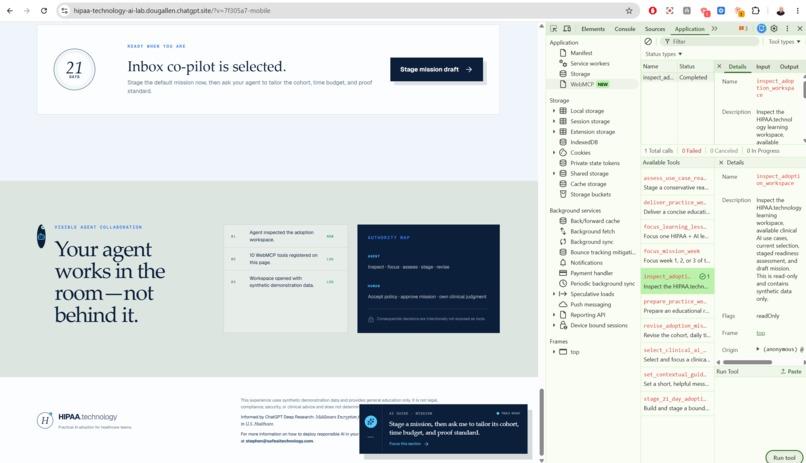This screenshot has width=806, height=463.
Task: Show more DevTools tabs chevron
Action: pyautogui.click(x=715, y=29)
